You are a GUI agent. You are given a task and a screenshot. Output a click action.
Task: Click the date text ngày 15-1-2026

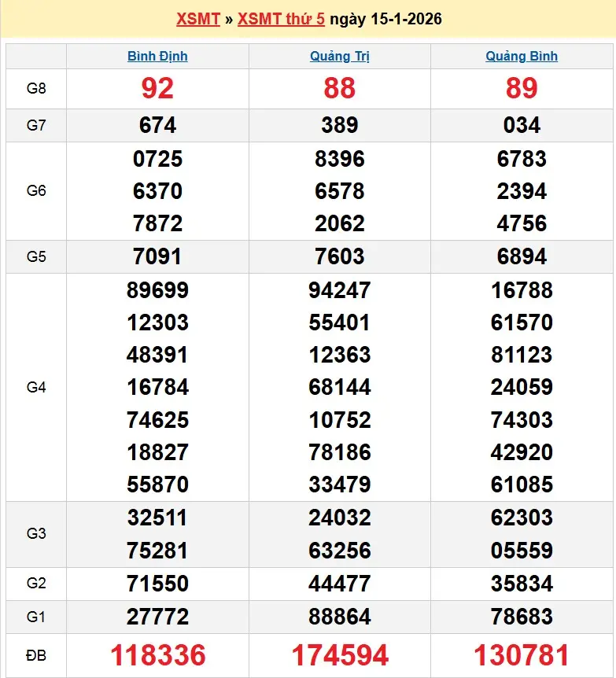click(x=385, y=19)
